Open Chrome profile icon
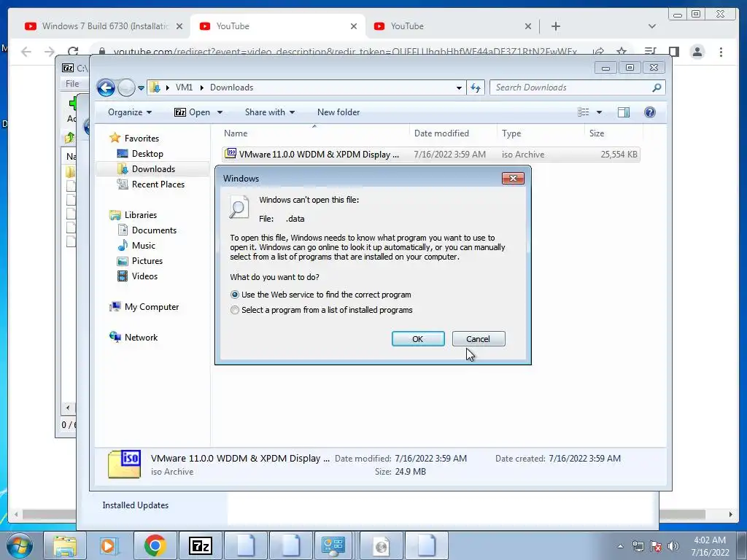The image size is (747, 560). (697, 52)
